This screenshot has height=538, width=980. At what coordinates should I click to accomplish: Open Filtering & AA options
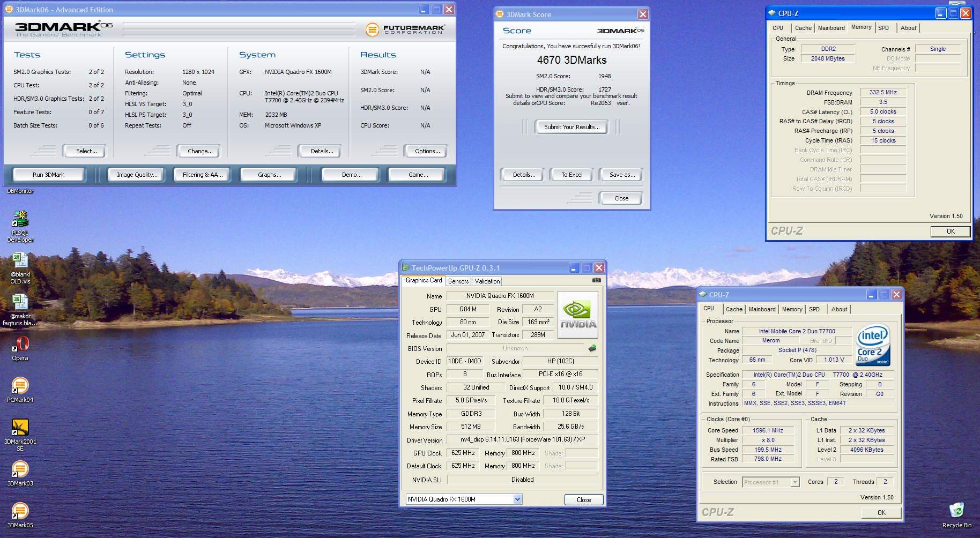(x=202, y=175)
